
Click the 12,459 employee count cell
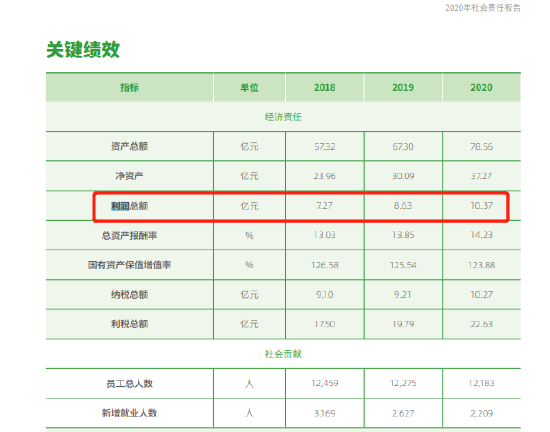pos(325,383)
